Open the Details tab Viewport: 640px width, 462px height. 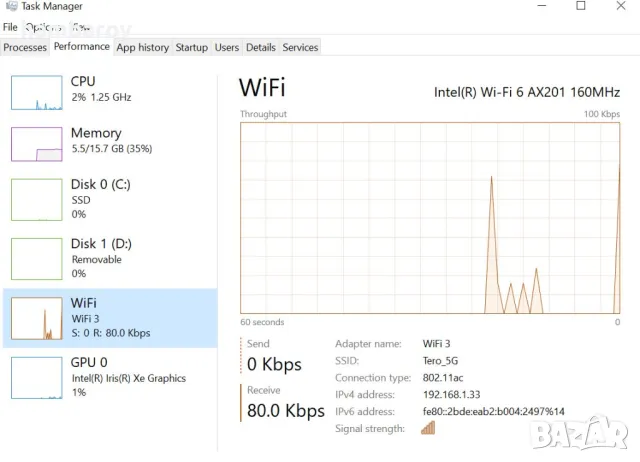(260, 47)
